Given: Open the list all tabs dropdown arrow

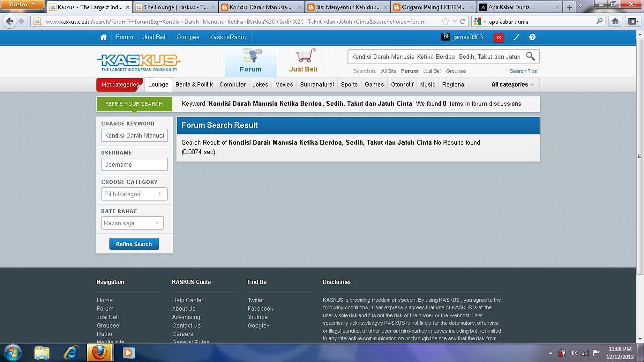Looking at the screenshot, I should tap(581, 7).
